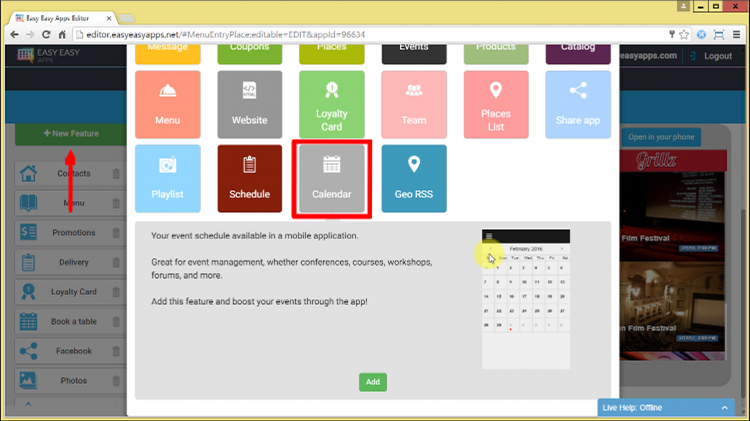Click the Book a table calendar icon

pyautogui.click(x=28, y=321)
